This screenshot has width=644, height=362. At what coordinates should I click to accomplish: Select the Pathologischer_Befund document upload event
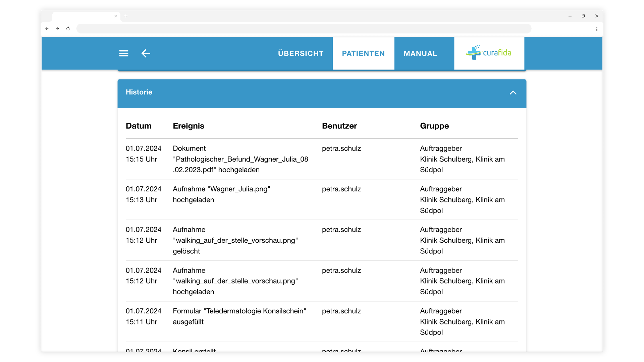[240, 159]
